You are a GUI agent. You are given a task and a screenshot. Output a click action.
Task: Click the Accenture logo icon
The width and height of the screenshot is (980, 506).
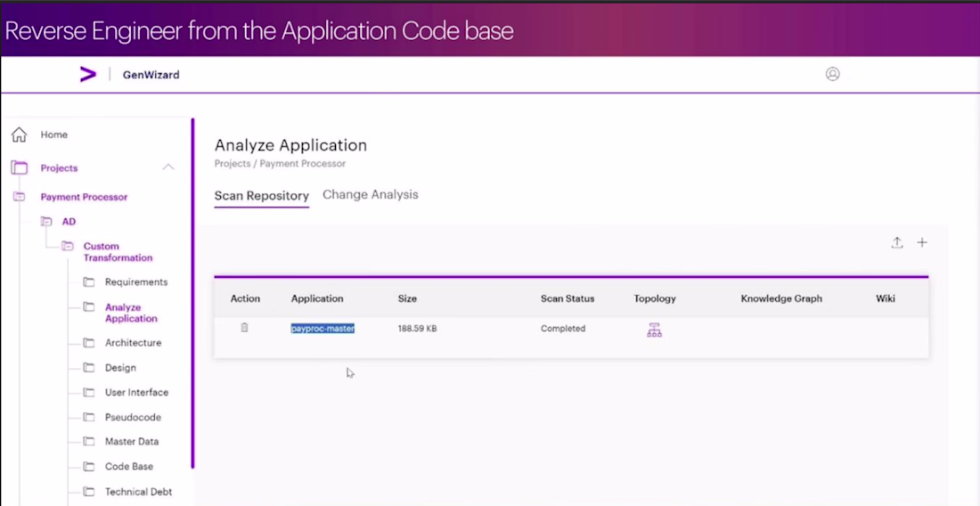[x=88, y=74]
